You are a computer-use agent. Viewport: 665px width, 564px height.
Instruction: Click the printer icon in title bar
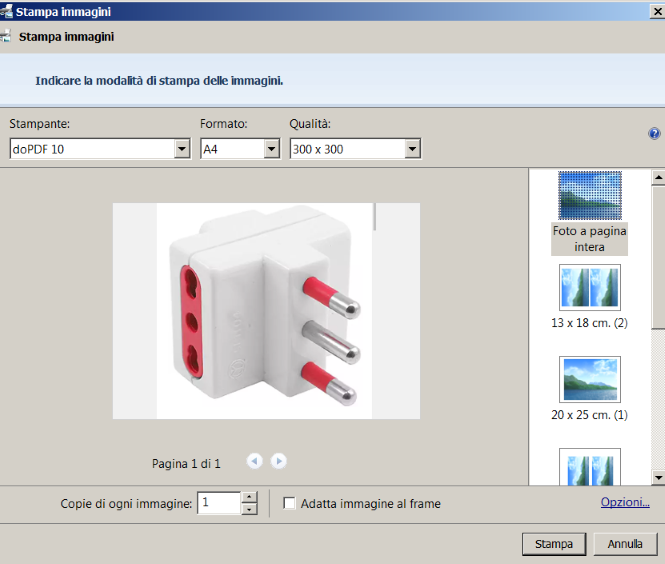coord(6,11)
